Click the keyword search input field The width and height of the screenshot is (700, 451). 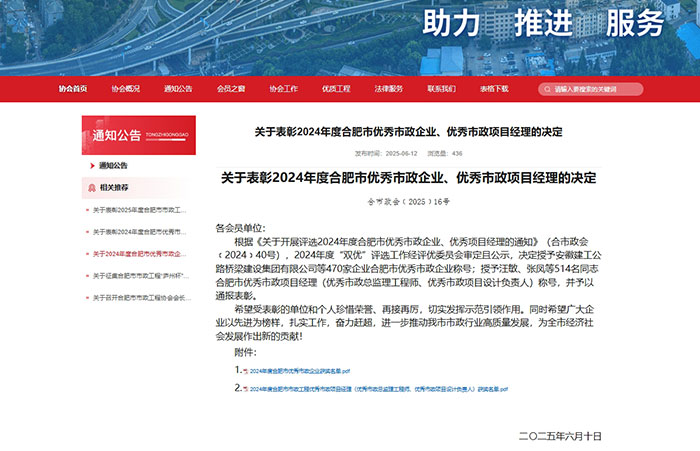pos(591,89)
